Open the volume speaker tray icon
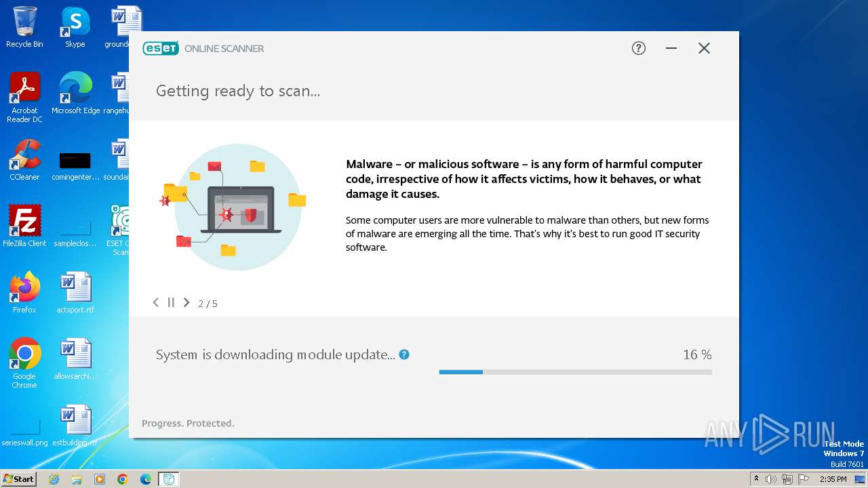The height and width of the screenshot is (488, 868). (771, 479)
